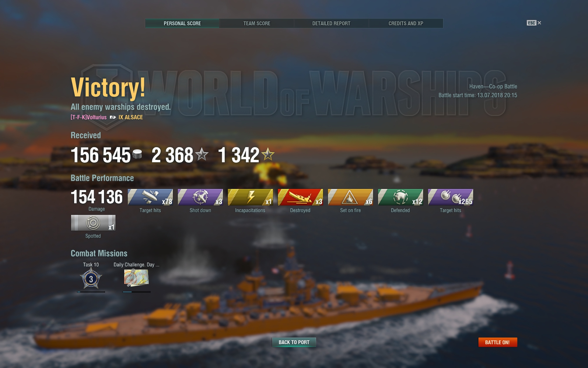Viewport: 588px width, 368px height.
Task: Click the credits coin icon beside 156 545
Action: coord(137,154)
